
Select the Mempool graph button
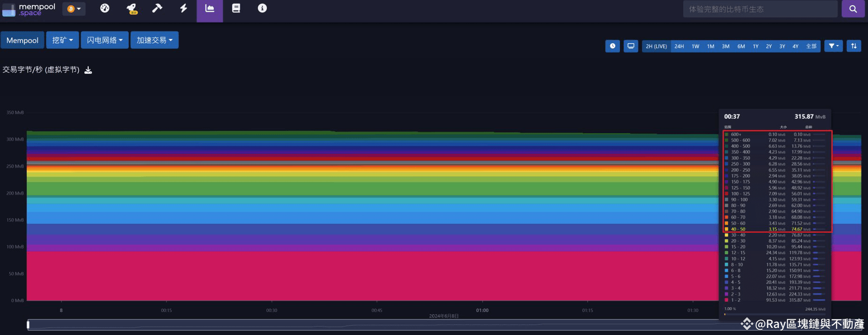pyautogui.click(x=23, y=40)
